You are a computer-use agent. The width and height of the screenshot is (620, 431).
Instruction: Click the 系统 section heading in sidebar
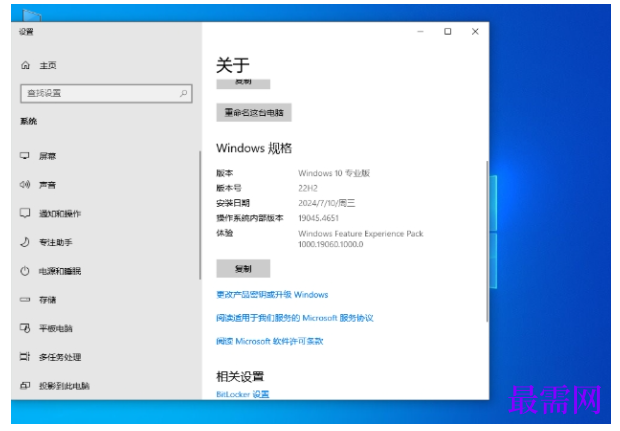point(28,121)
